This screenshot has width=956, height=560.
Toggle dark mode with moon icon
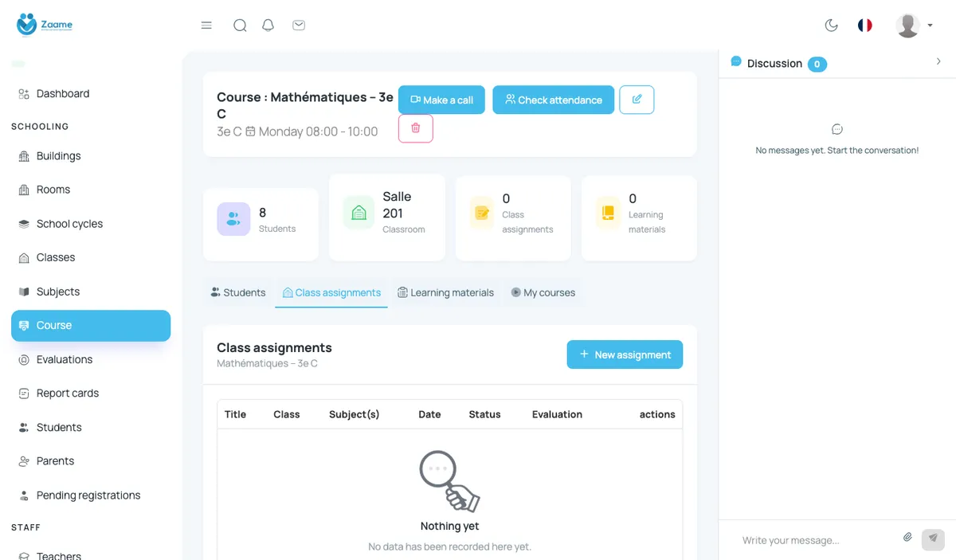click(832, 25)
